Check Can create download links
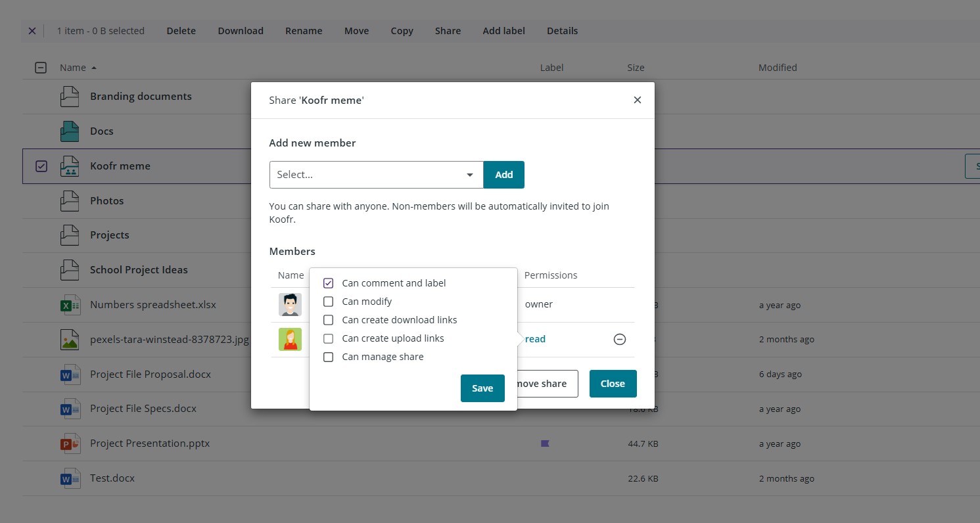This screenshot has height=523, width=980. [329, 320]
